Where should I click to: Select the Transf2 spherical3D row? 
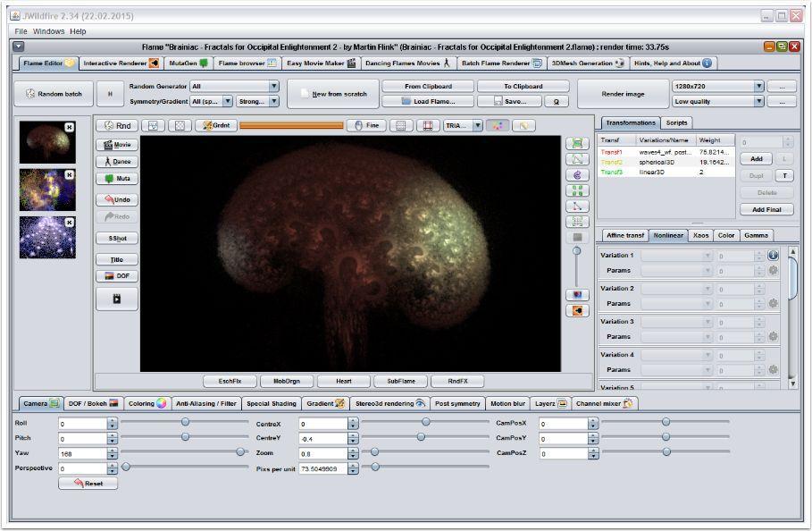click(x=666, y=162)
